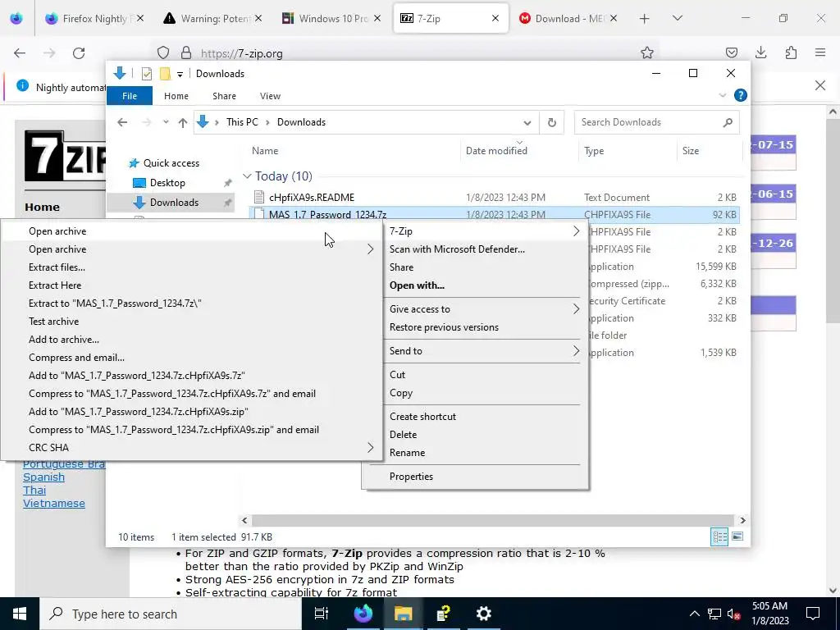Open the Windows Start menu
The height and width of the screenshot is (630, 840).
[x=20, y=614]
